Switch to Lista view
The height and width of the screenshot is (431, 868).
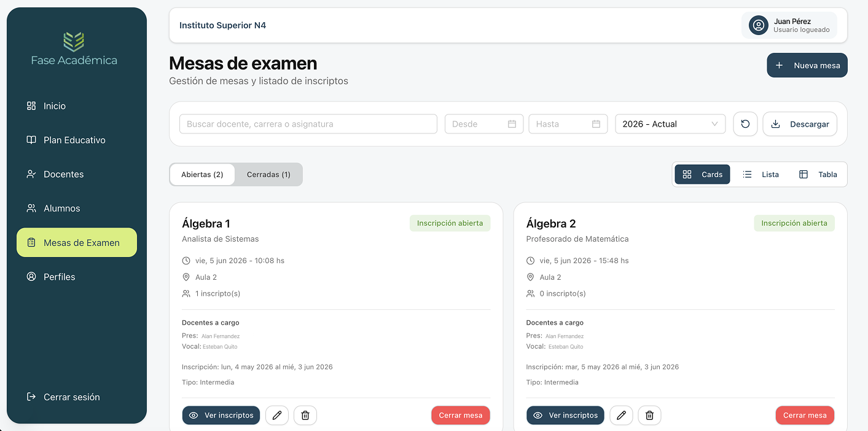pyautogui.click(x=760, y=174)
